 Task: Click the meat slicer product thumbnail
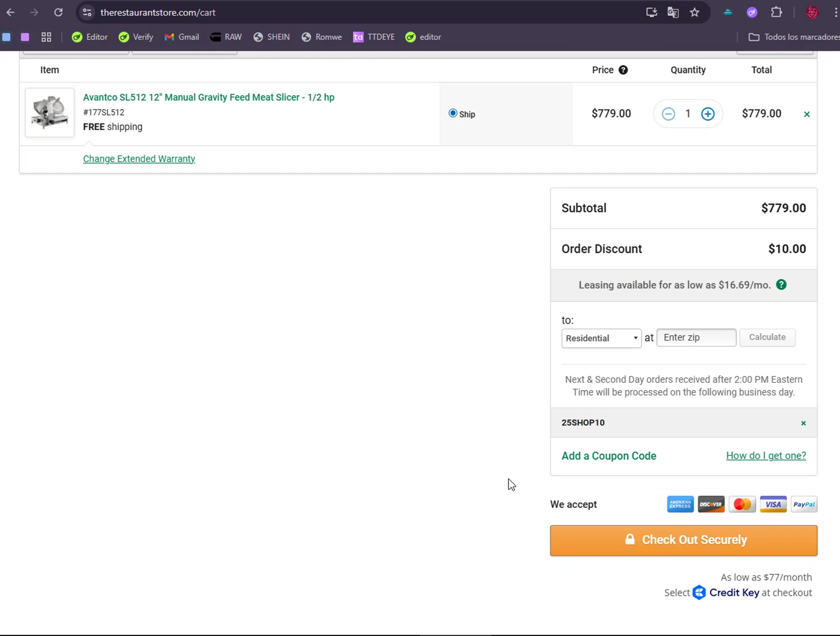(x=50, y=113)
